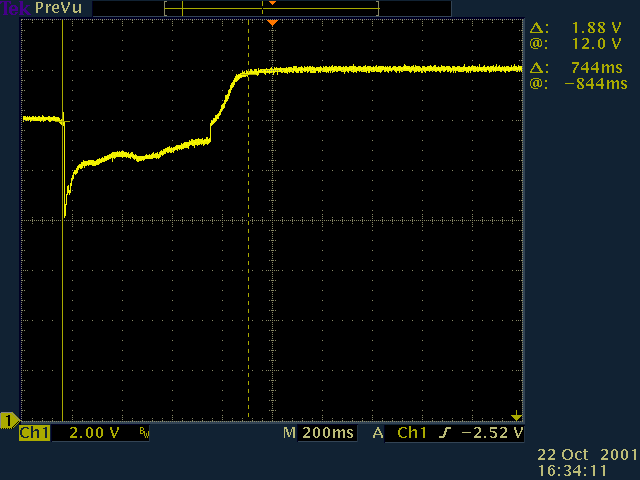Click the orange trigger position marker
Image resolution: width=640 pixels, height=480 pixels.
pos(271,22)
